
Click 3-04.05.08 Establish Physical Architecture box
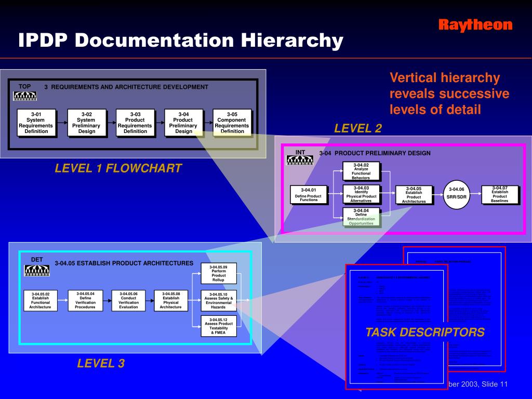tap(171, 301)
